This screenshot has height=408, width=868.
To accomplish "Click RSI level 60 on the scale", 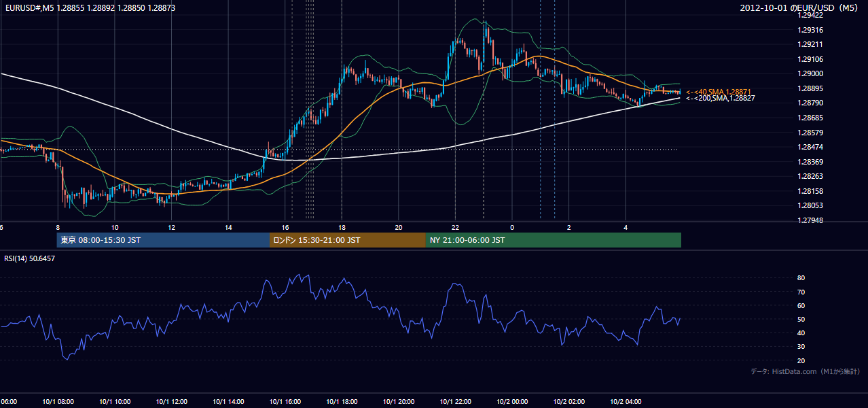I will 801,305.
